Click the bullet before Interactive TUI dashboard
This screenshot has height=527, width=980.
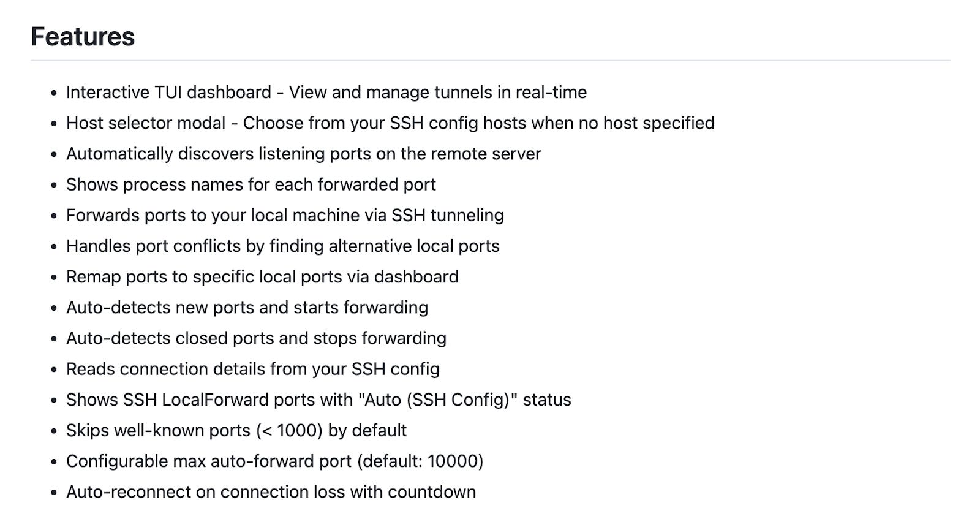54,93
